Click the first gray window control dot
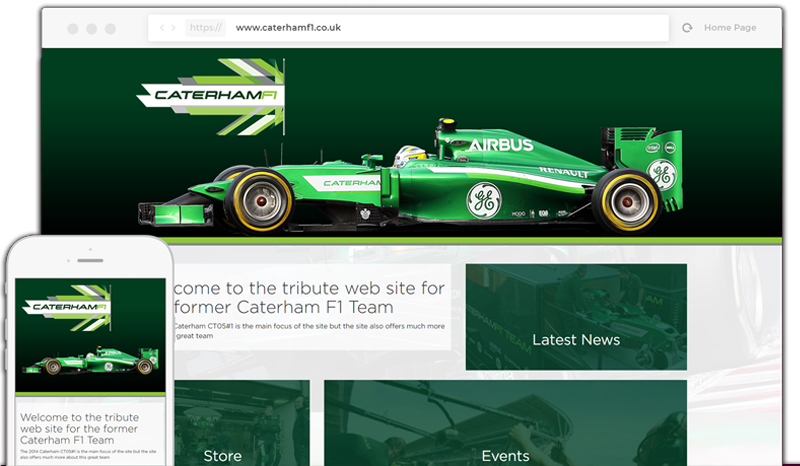The height and width of the screenshot is (466, 800). click(x=73, y=29)
